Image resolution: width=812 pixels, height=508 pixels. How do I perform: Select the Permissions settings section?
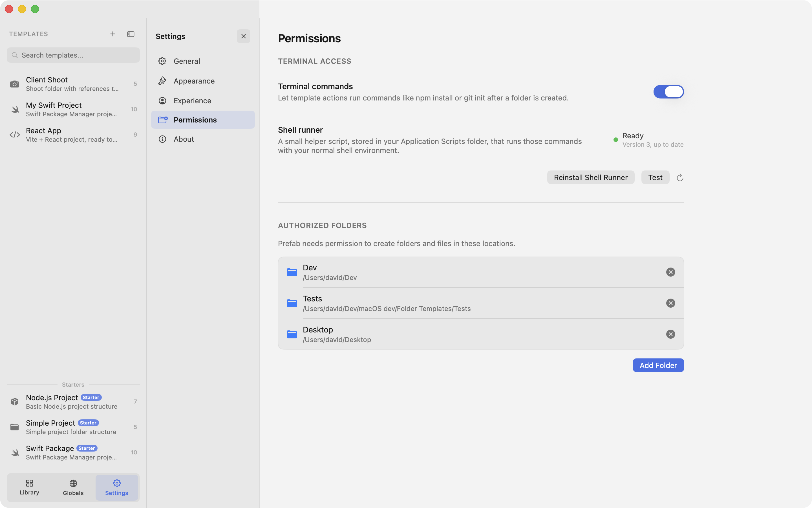[203, 120]
